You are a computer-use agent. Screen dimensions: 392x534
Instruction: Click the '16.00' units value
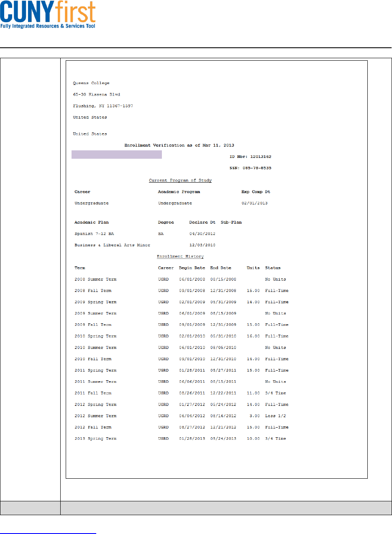254,336
